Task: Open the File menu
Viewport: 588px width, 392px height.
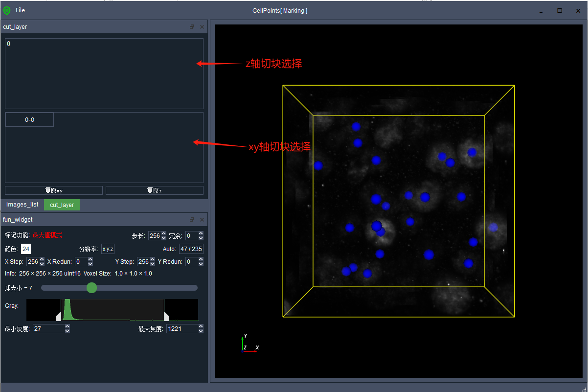Action: (x=20, y=10)
